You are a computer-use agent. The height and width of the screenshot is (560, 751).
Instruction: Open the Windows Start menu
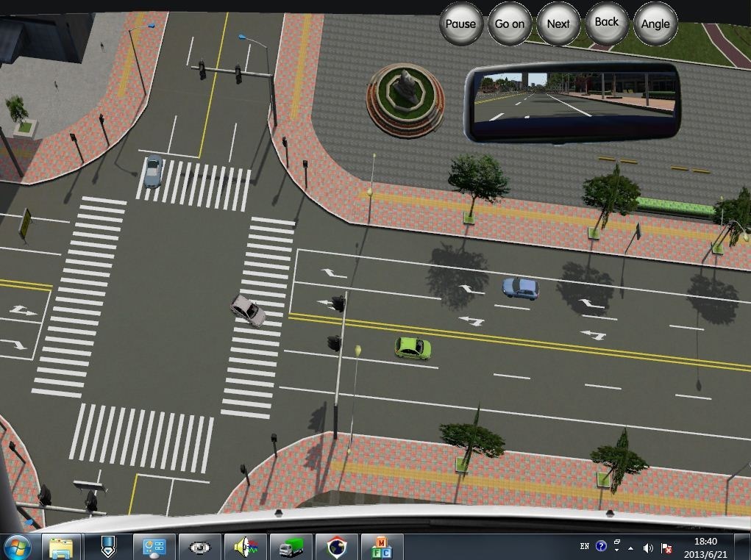(x=18, y=547)
